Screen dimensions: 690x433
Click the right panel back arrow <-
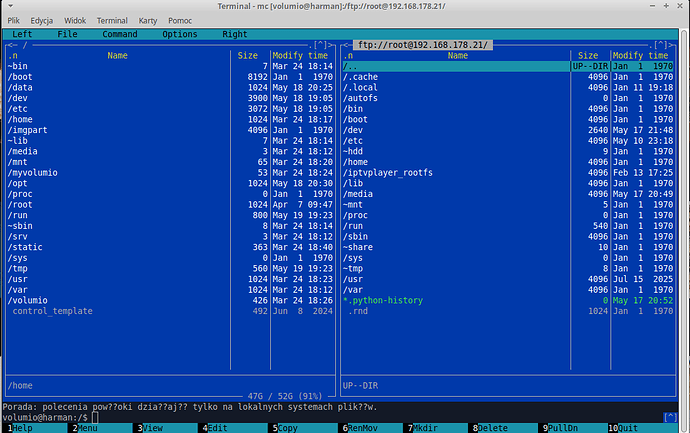pyautogui.click(x=348, y=45)
